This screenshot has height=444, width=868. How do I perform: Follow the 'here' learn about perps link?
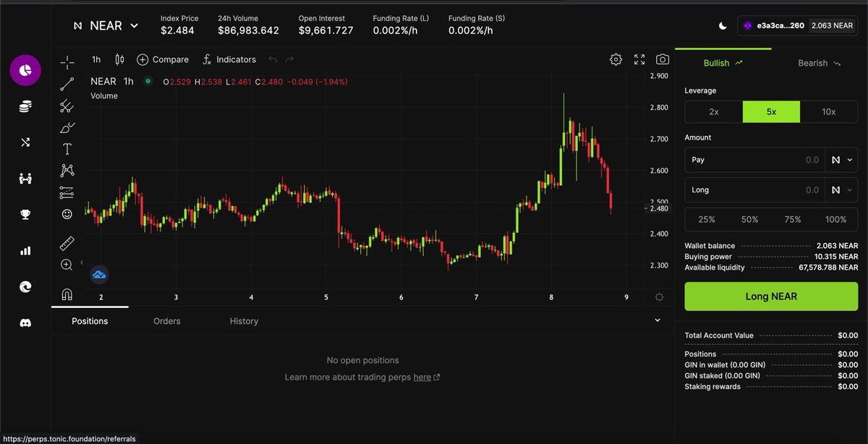pos(422,377)
